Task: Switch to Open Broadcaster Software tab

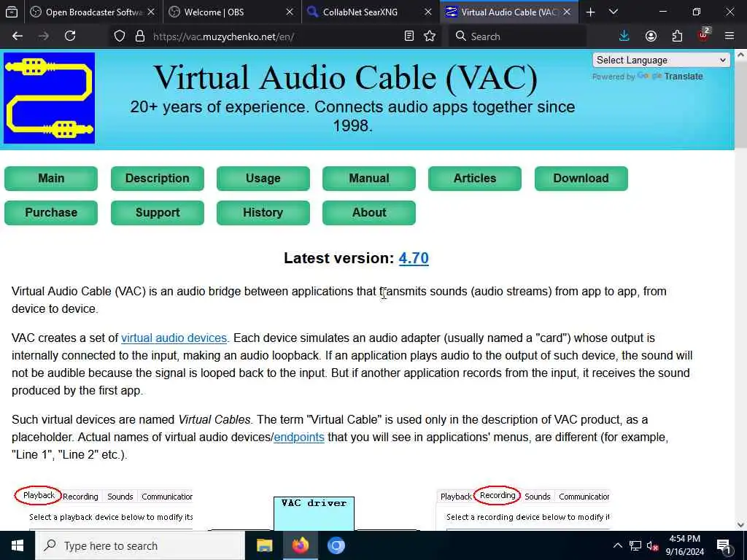Action: pos(93,12)
